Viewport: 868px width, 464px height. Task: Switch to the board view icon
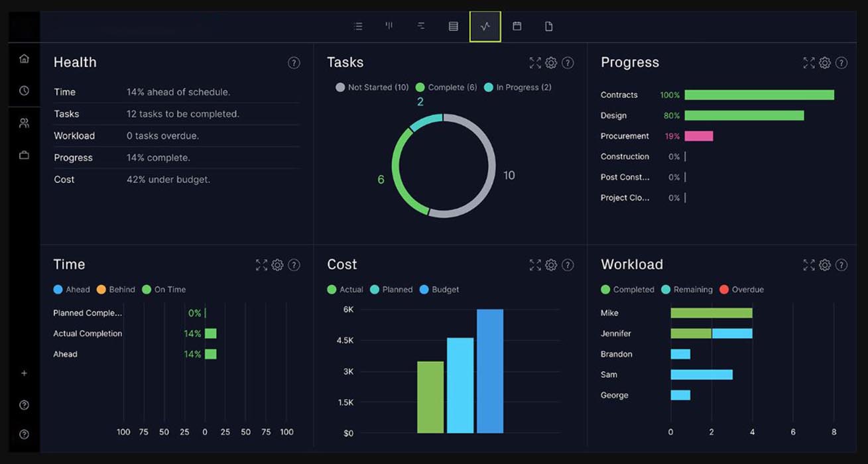tap(389, 27)
